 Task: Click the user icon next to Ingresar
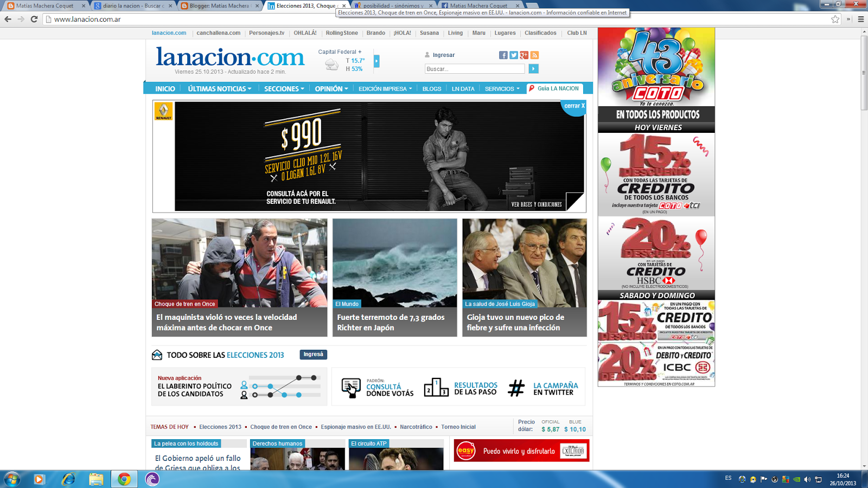(427, 55)
